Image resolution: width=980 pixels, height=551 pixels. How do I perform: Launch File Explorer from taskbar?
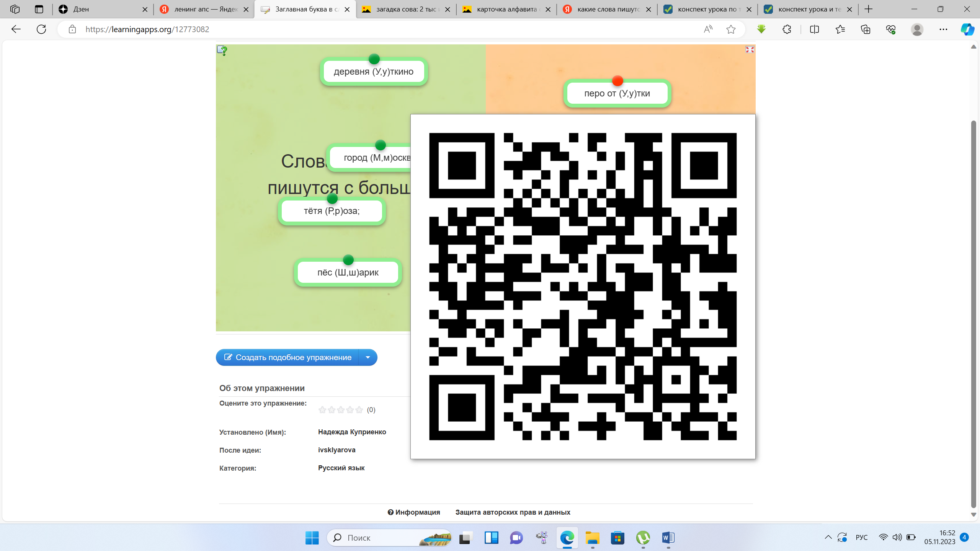[x=593, y=538]
